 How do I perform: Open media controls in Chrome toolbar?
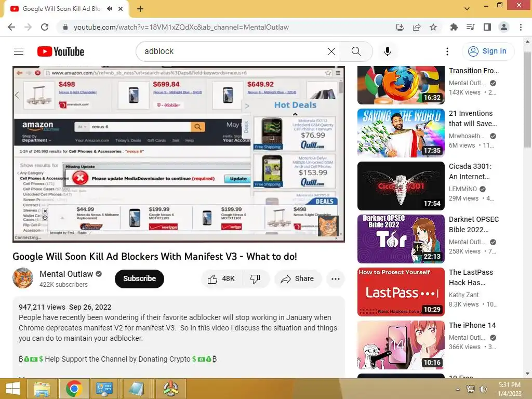pyautogui.click(x=470, y=27)
